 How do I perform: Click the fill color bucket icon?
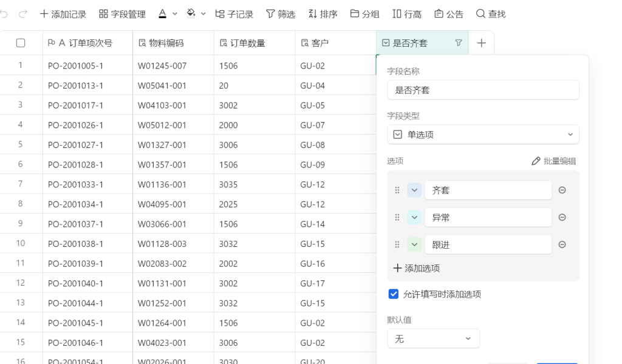191,14
